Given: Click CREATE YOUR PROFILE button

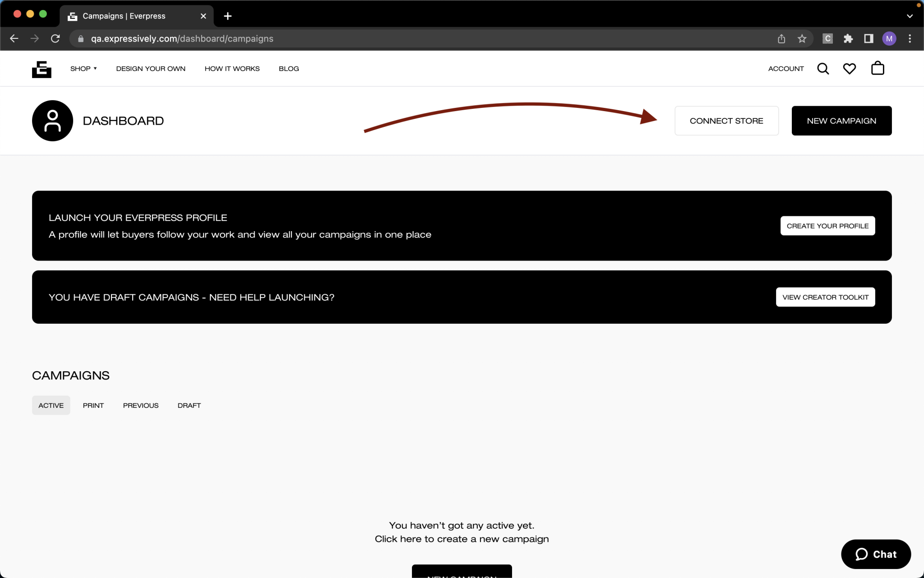Looking at the screenshot, I should click(x=827, y=225).
